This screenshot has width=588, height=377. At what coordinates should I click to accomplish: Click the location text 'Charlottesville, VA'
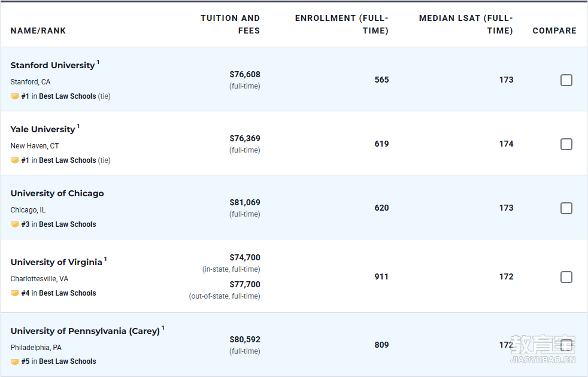point(40,279)
